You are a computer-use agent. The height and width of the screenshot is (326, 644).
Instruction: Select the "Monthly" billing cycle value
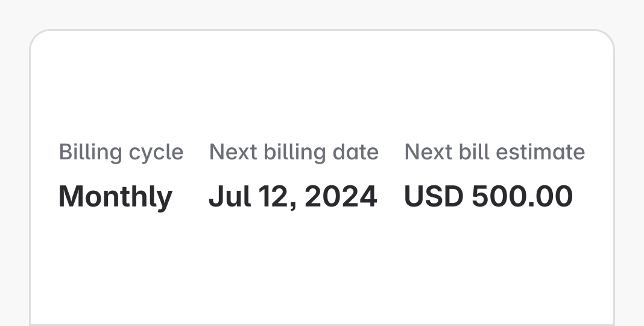click(115, 197)
